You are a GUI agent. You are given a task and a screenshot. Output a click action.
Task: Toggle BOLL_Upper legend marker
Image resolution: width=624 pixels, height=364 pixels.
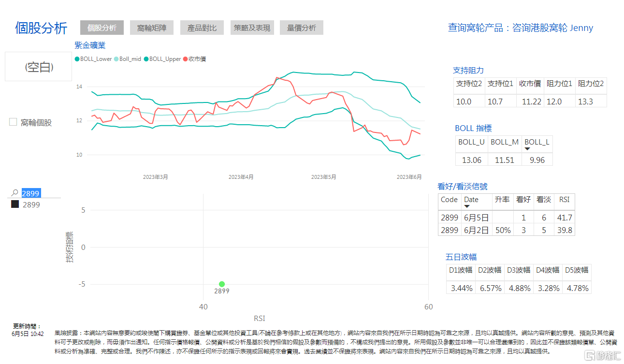pos(146,59)
